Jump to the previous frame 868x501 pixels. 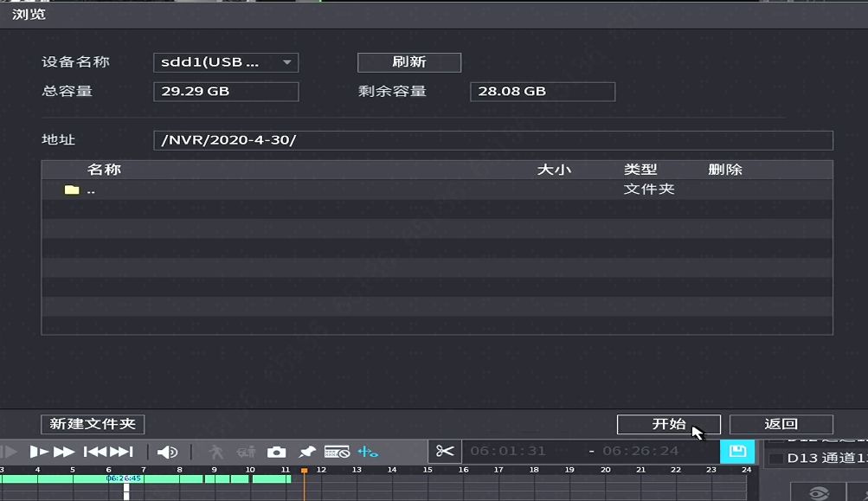(95, 453)
